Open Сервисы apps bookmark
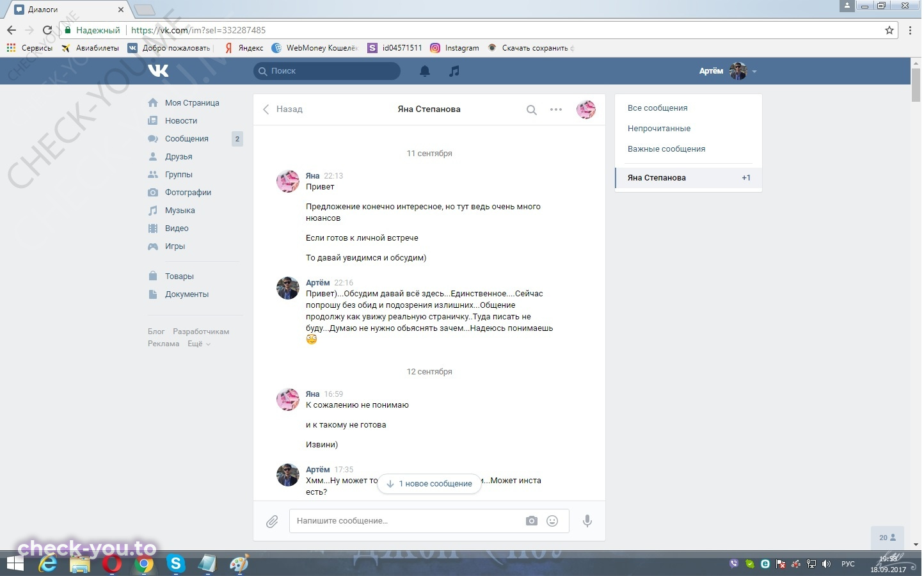Screen dimensions: 924x576 pyautogui.click(x=29, y=48)
